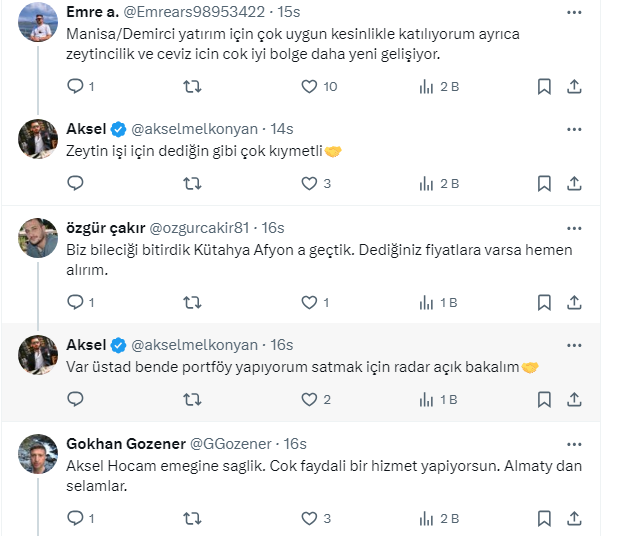Reply to özgür çakır's tweet
Screen dimensions: 623x536
[75, 302]
